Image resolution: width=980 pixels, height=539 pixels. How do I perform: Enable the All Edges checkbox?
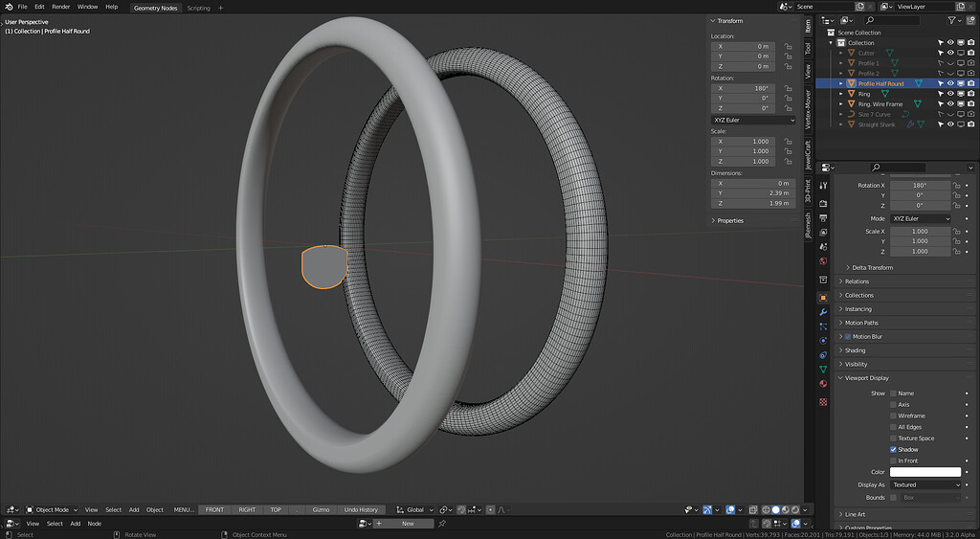[893, 427]
